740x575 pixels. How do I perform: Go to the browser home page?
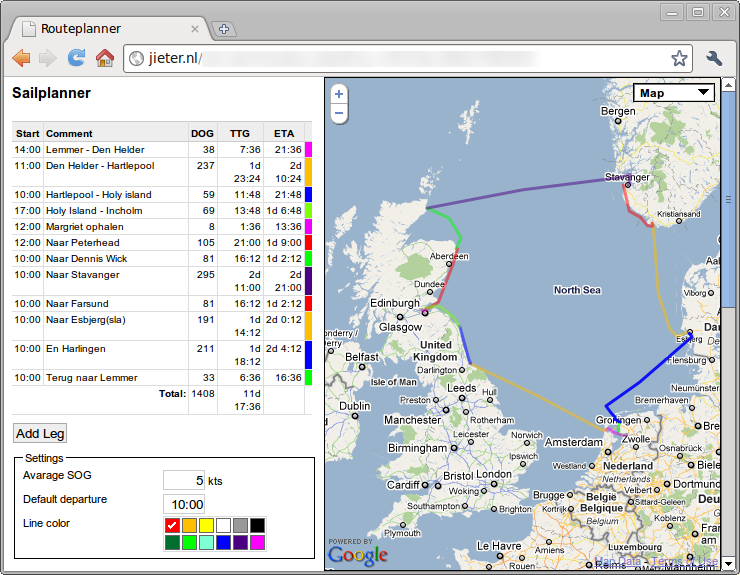104,58
